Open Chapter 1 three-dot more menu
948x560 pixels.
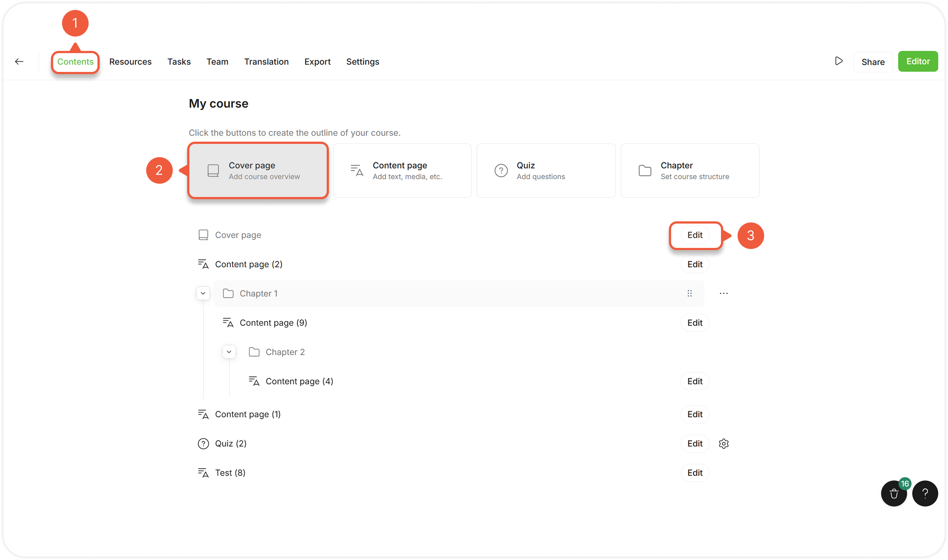click(x=723, y=294)
